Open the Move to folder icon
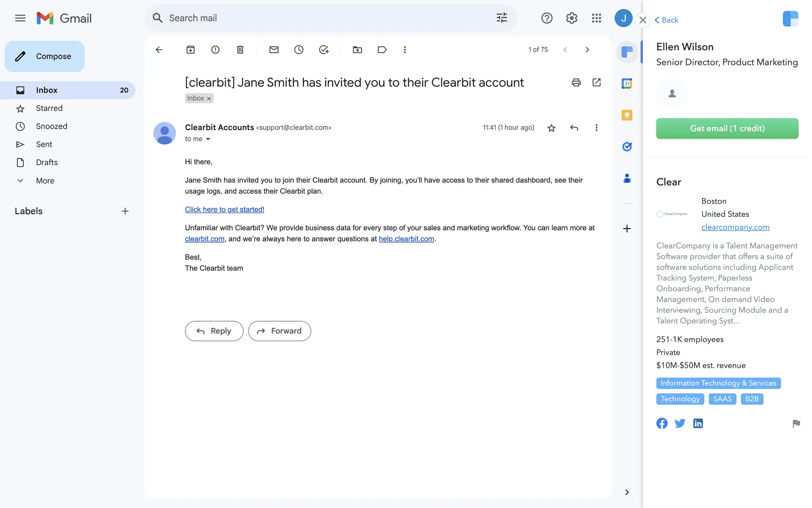 click(357, 50)
